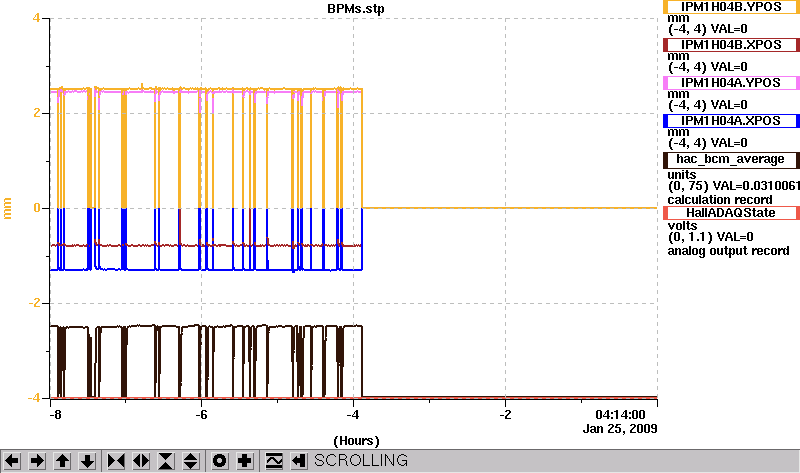Pan the plot down with arrow button
The height and width of the screenshot is (473, 800).
click(87, 461)
